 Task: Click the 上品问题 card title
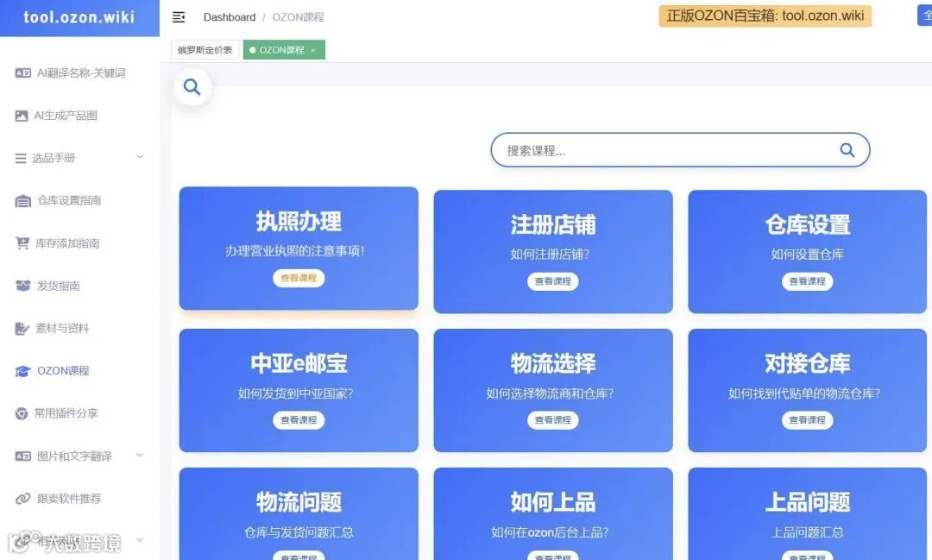pos(807,502)
